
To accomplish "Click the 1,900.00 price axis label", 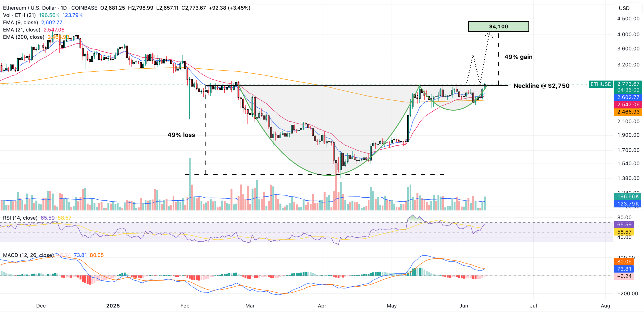I will pyautogui.click(x=628, y=135).
